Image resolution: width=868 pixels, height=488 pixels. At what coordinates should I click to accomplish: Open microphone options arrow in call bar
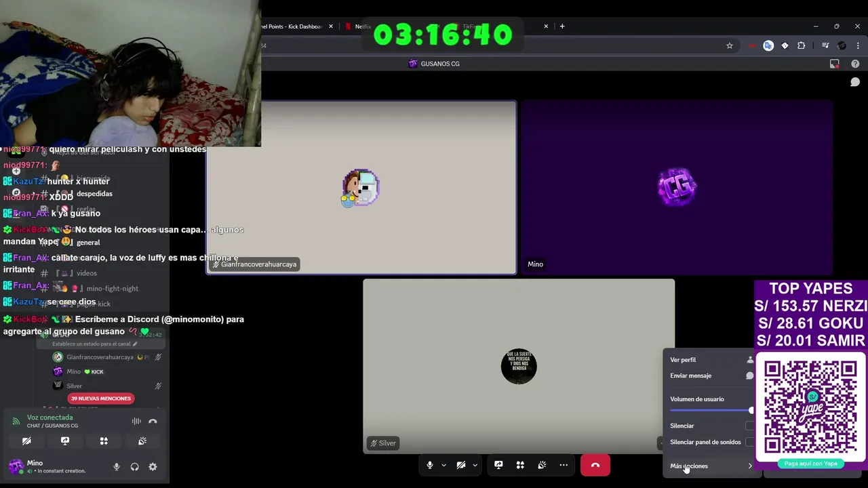[443, 465]
